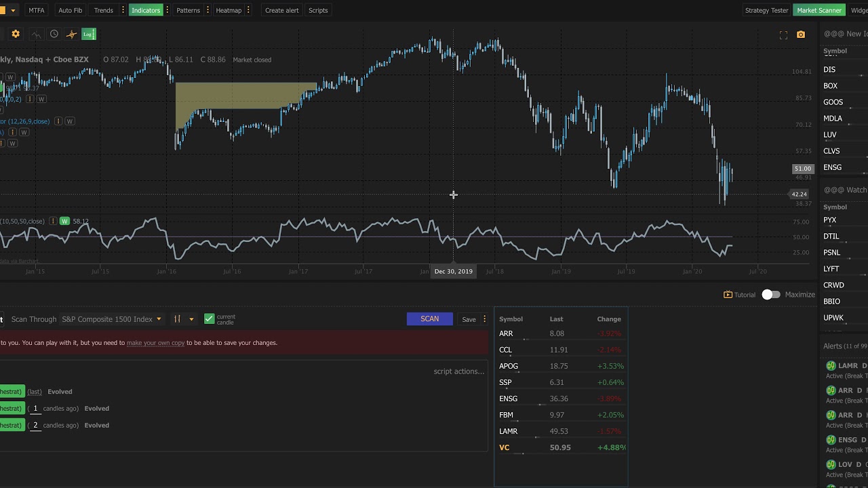Select highlighted VC result row
The image size is (868, 488).
[x=561, y=447]
